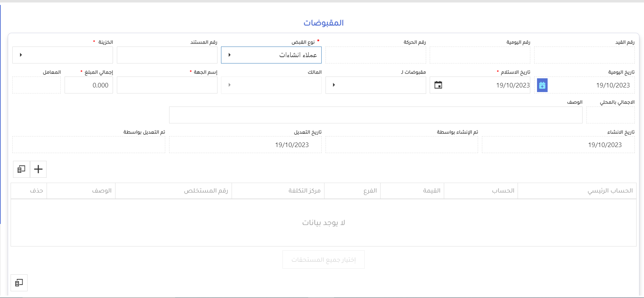
Task: Open the الخزينة dropdown list
Action: [21, 55]
